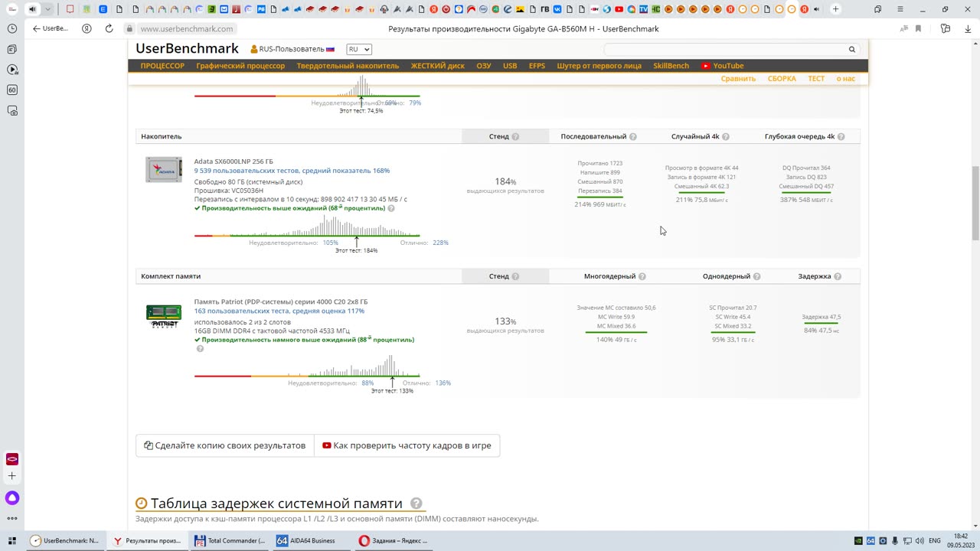
Task: Reload the page with the refresh icon
Action: click(x=109, y=28)
